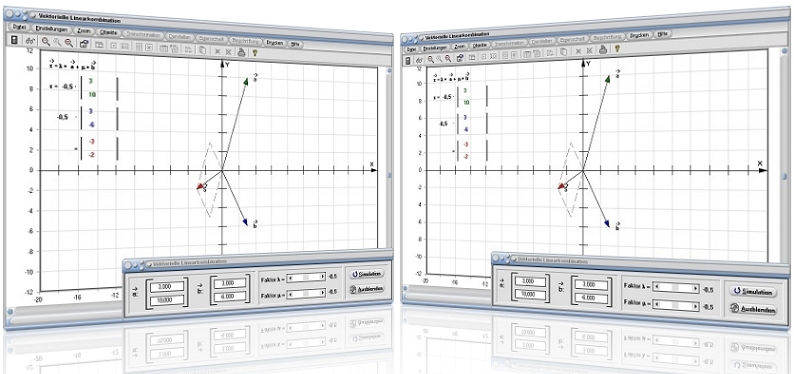Screen dimensions: 794x374
Task: Click the left window's vertical scrollbar thumb
Action: pos(390,175)
